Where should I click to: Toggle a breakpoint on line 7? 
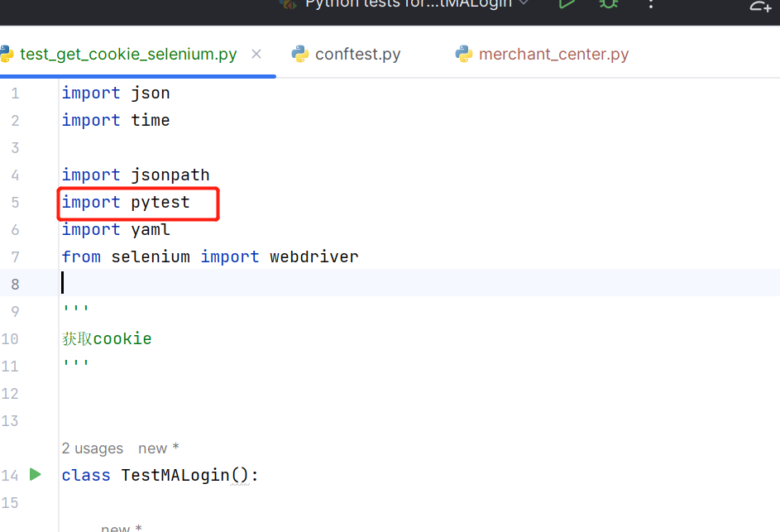16,256
